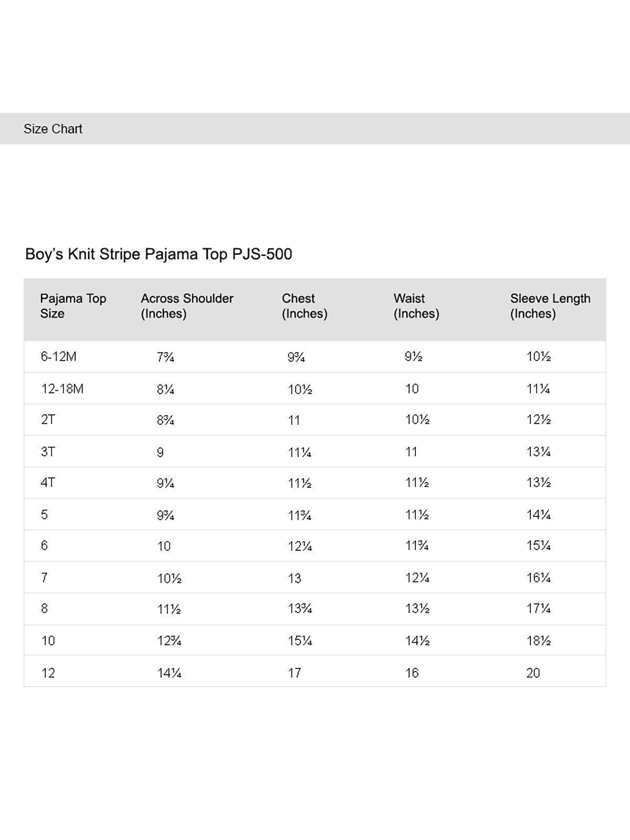This screenshot has height=840, width=630.
Task: Select the Sleeve Length (Inches) column header
Action: coord(550,306)
